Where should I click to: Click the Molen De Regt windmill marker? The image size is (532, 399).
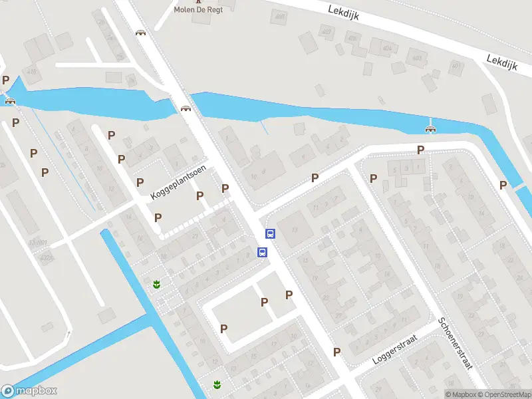[198, 1]
